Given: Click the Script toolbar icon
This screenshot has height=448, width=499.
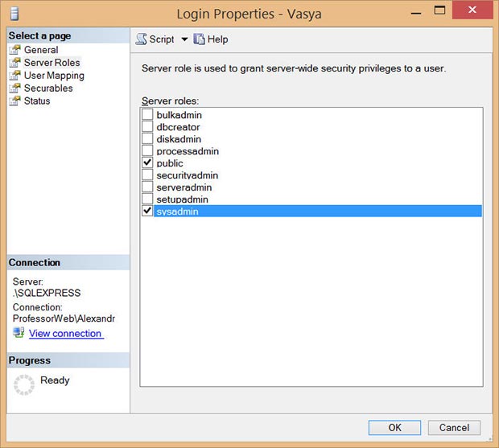Looking at the screenshot, I should [142, 39].
